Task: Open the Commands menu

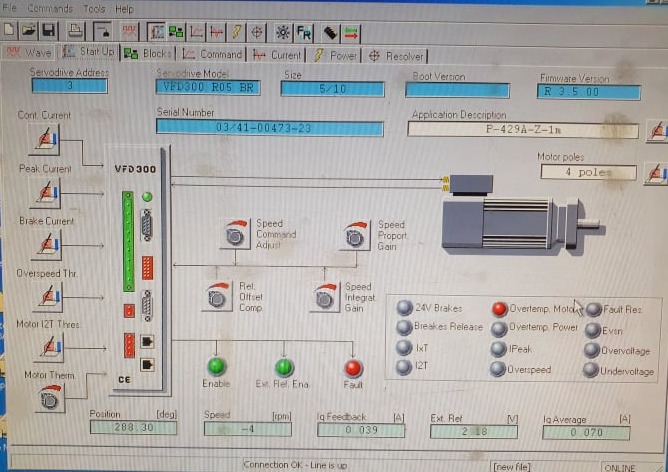Action: coord(50,9)
